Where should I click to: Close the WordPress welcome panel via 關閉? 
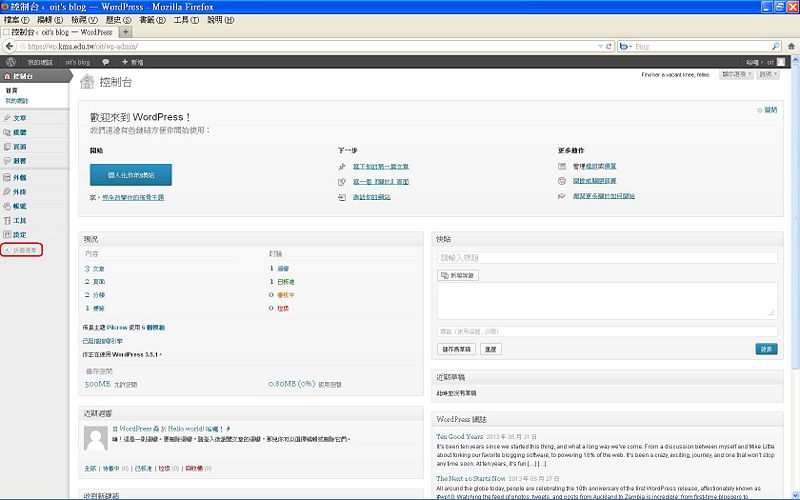point(770,110)
